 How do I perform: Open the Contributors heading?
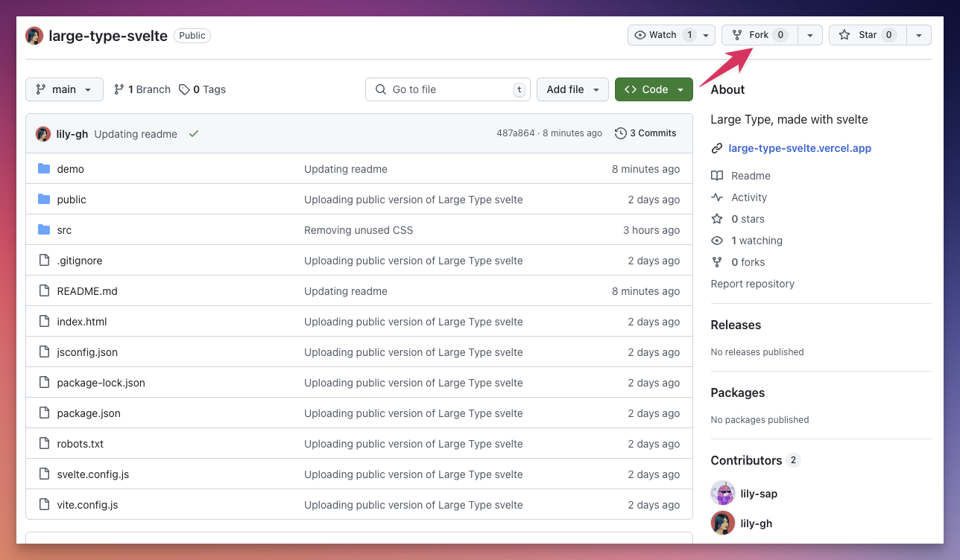(x=746, y=460)
